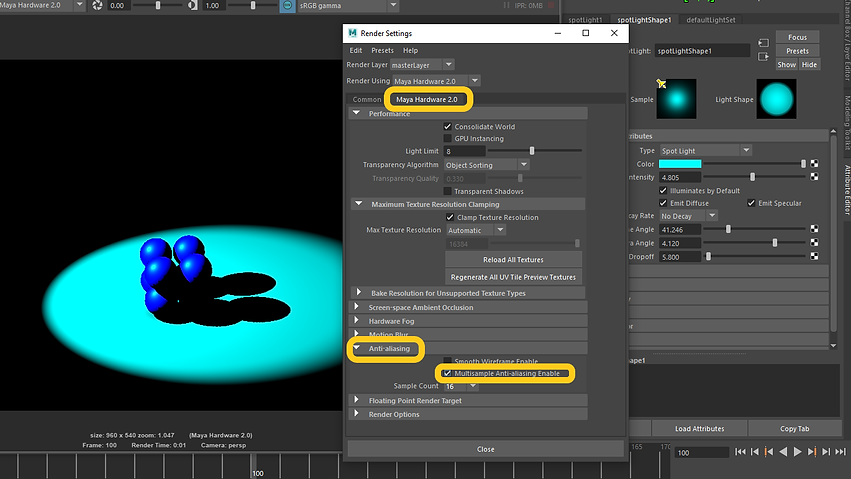Click the checker map button for Intensity
The height and width of the screenshot is (479, 851).
[814, 176]
